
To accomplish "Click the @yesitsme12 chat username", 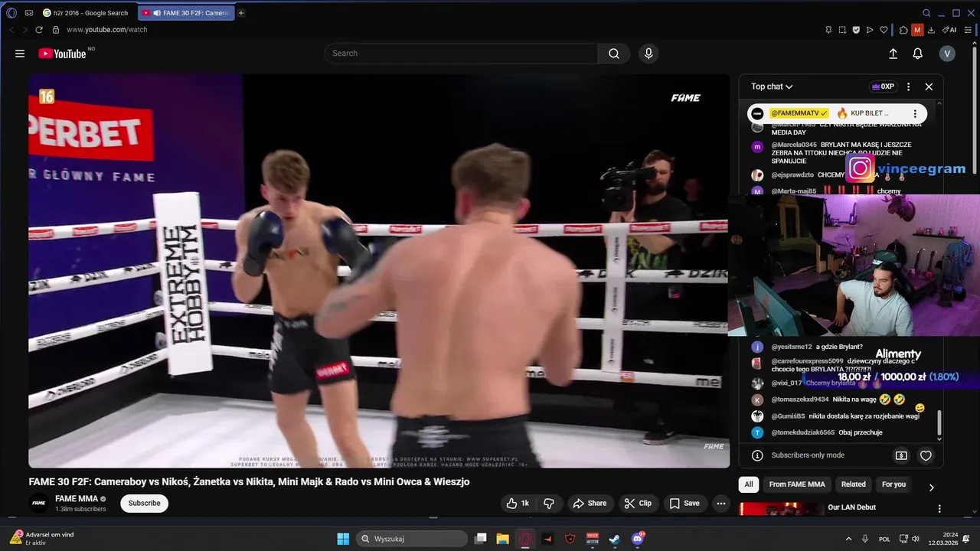I will [x=792, y=347].
